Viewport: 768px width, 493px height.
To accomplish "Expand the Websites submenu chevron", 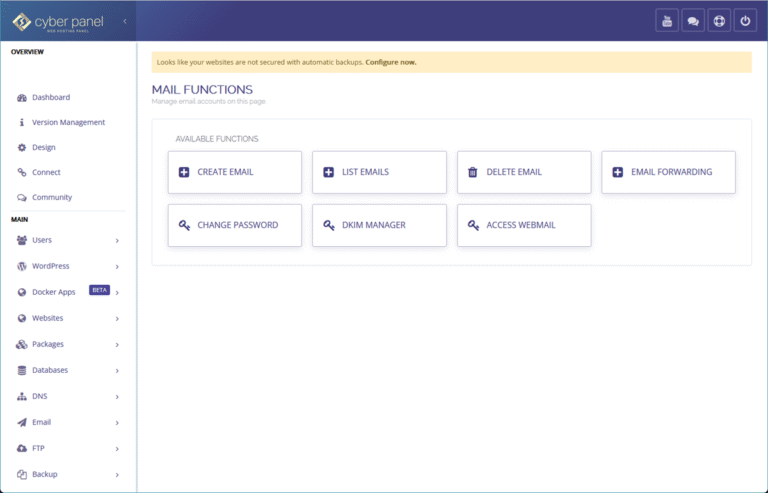I will pos(117,319).
